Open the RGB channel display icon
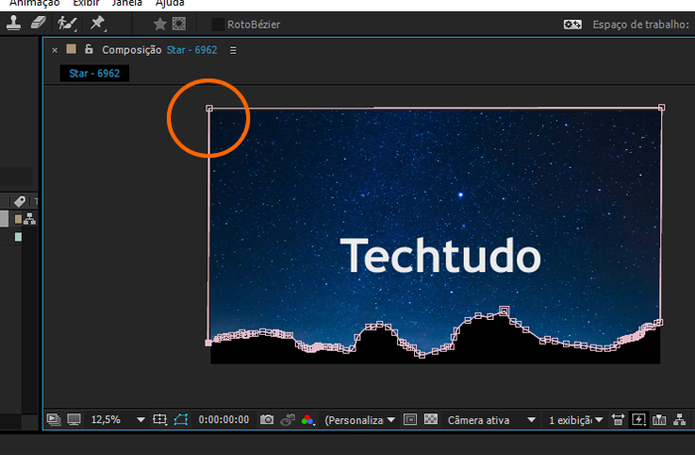This screenshot has width=695, height=455. point(308,420)
